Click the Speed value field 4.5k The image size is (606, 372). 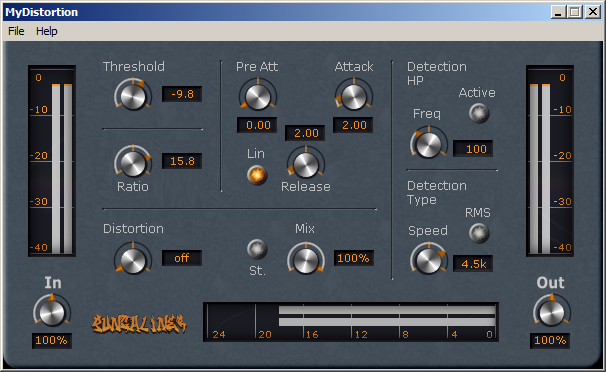[473, 263]
